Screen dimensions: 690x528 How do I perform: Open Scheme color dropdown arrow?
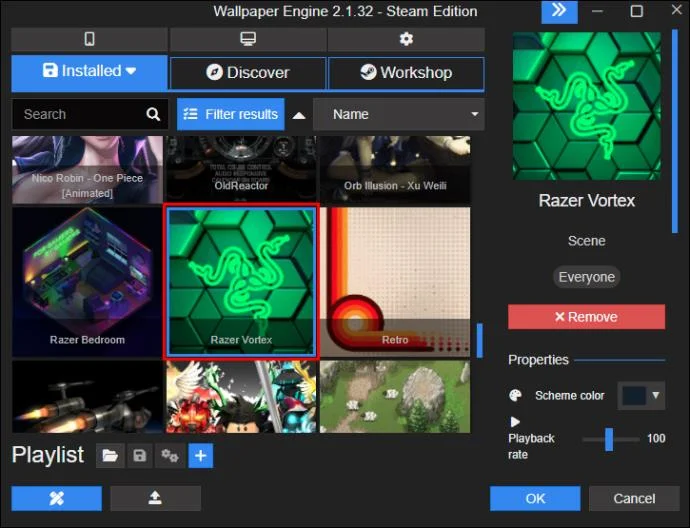[x=656, y=395]
